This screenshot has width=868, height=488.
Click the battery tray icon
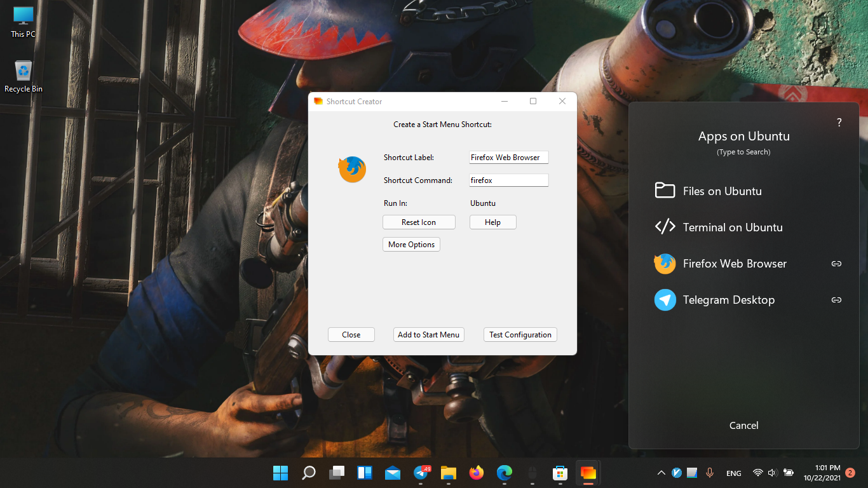click(789, 473)
